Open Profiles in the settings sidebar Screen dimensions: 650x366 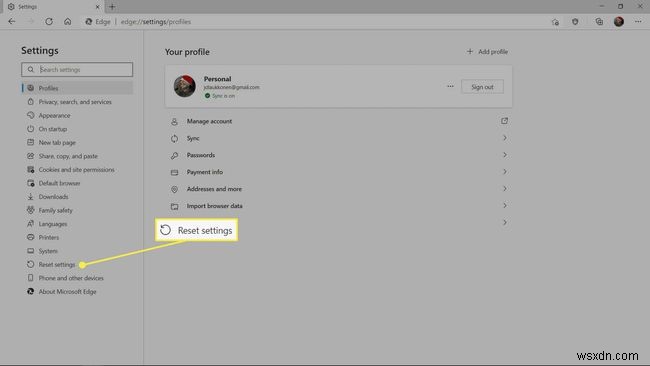tap(77, 88)
